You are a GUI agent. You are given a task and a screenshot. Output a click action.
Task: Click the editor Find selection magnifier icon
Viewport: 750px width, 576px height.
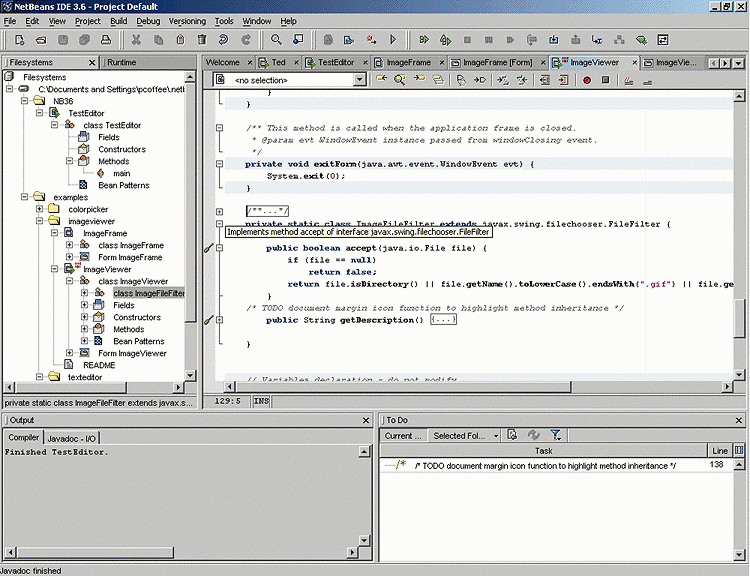[399, 80]
